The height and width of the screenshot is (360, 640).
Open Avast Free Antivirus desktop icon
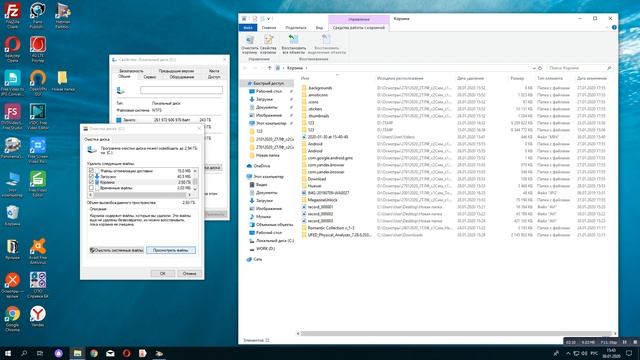(38, 251)
